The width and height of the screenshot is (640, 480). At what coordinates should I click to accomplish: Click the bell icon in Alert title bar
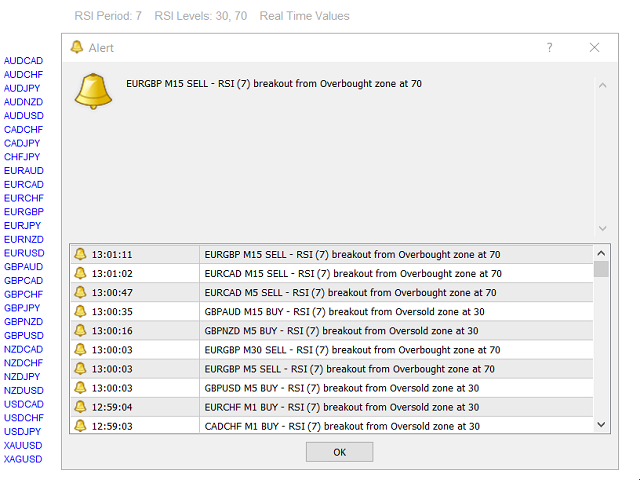click(77, 47)
